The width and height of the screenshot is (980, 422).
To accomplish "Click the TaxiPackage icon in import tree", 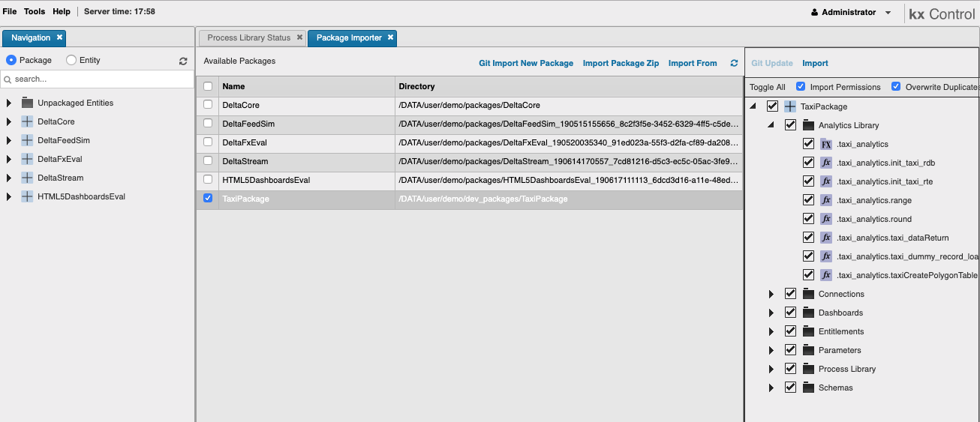I will click(x=790, y=106).
